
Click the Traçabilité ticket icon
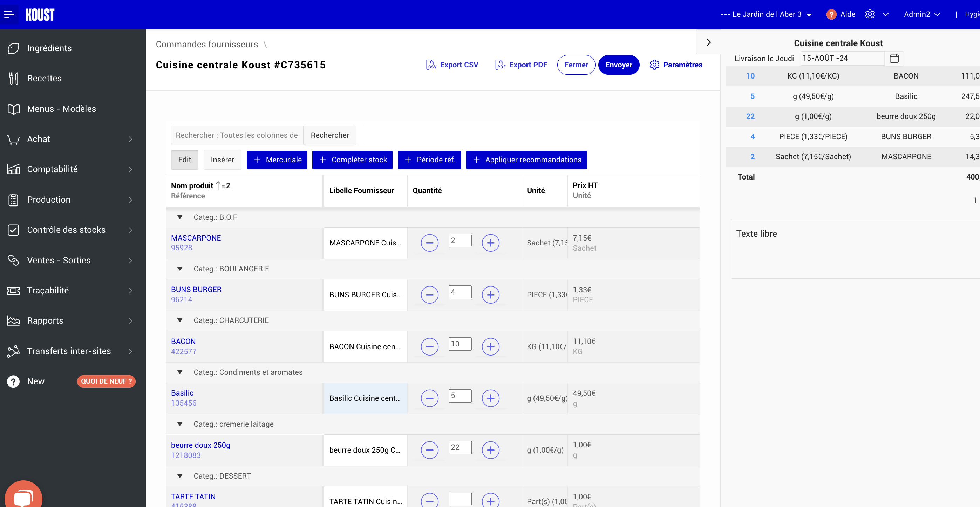pyautogui.click(x=13, y=290)
